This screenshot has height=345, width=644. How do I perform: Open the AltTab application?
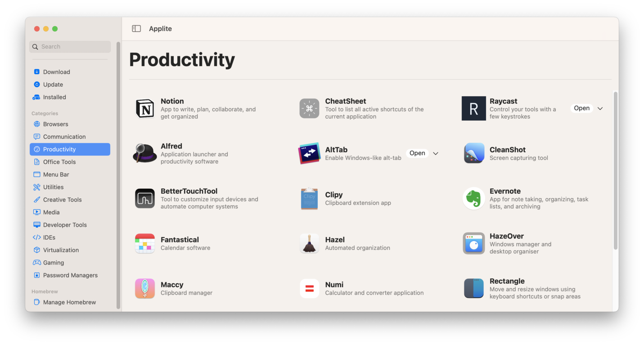pyautogui.click(x=417, y=153)
